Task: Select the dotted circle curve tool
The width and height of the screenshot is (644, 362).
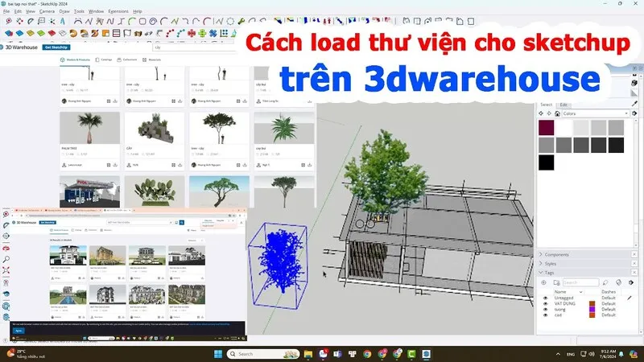Action: [x=230, y=21]
